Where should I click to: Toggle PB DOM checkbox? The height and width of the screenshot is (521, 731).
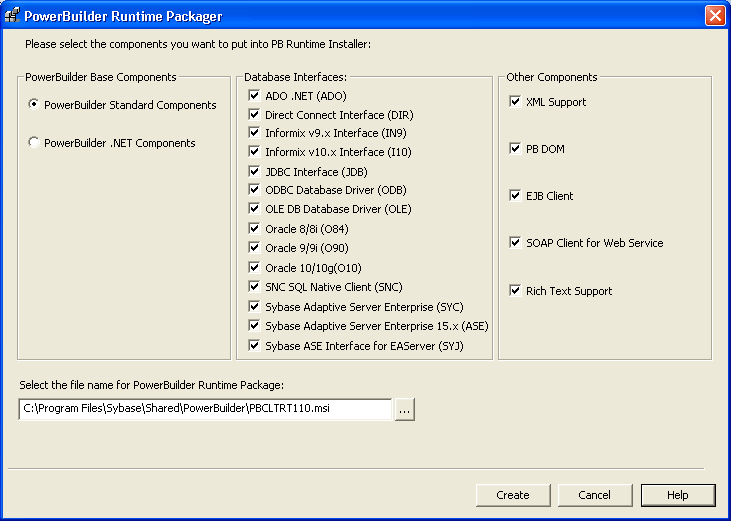click(x=515, y=149)
